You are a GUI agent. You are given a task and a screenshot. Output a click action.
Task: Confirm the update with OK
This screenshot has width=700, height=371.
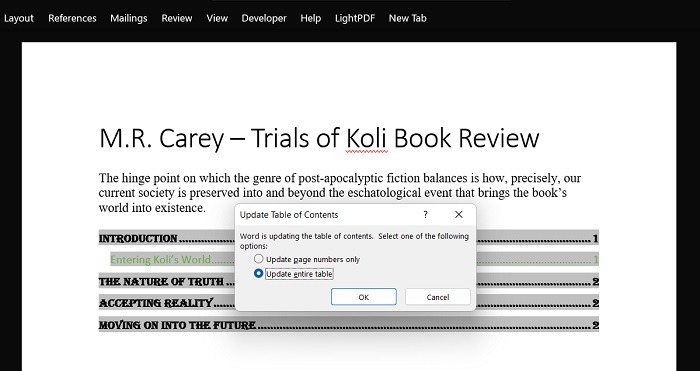coord(363,297)
